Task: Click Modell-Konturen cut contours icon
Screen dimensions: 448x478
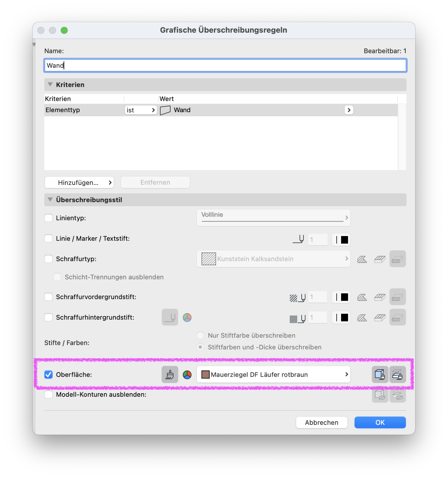Action: pyautogui.click(x=398, y=395)
